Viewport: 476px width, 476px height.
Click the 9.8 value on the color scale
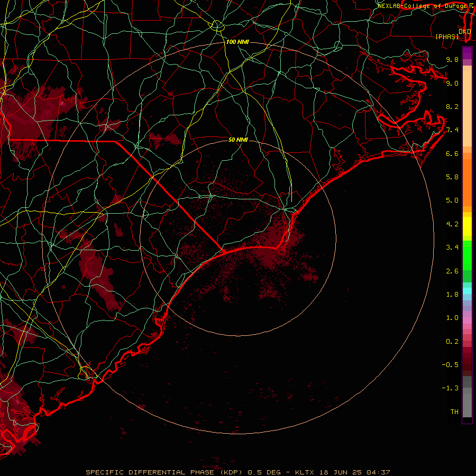452,59
